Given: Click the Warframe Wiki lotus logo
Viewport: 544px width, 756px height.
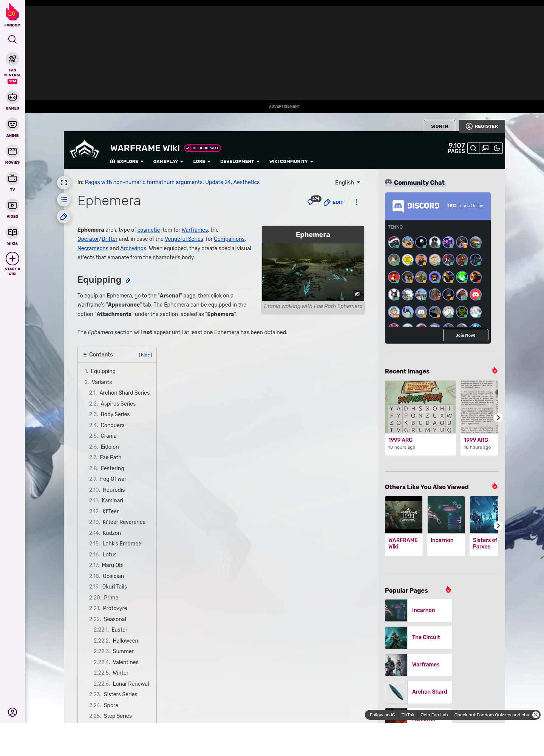Looking at the screenshot, I should click(85, 149).
